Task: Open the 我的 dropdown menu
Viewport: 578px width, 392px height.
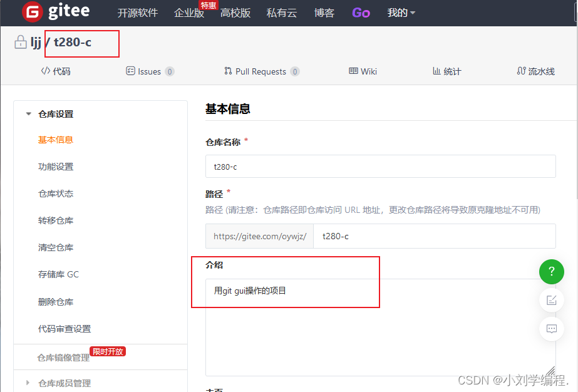Action: tap(401, 13)
